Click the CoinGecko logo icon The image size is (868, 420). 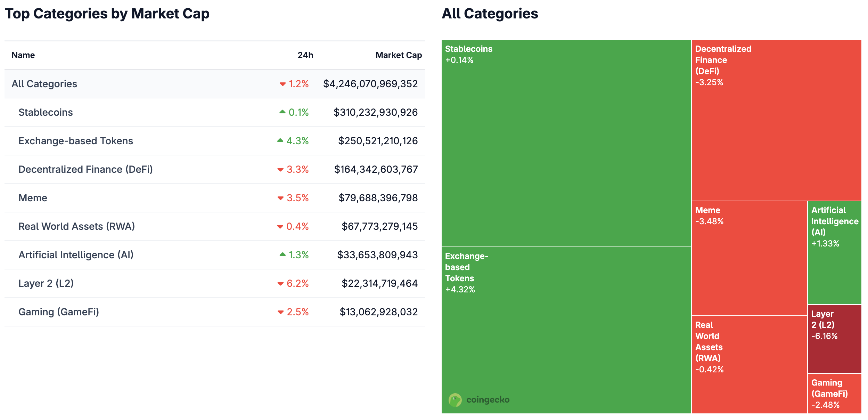[455, 400]
